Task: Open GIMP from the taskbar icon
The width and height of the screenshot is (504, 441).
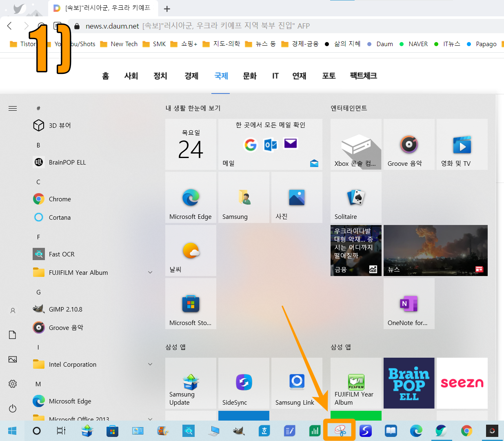Action: pyautogui.click(x=239, y=431)
